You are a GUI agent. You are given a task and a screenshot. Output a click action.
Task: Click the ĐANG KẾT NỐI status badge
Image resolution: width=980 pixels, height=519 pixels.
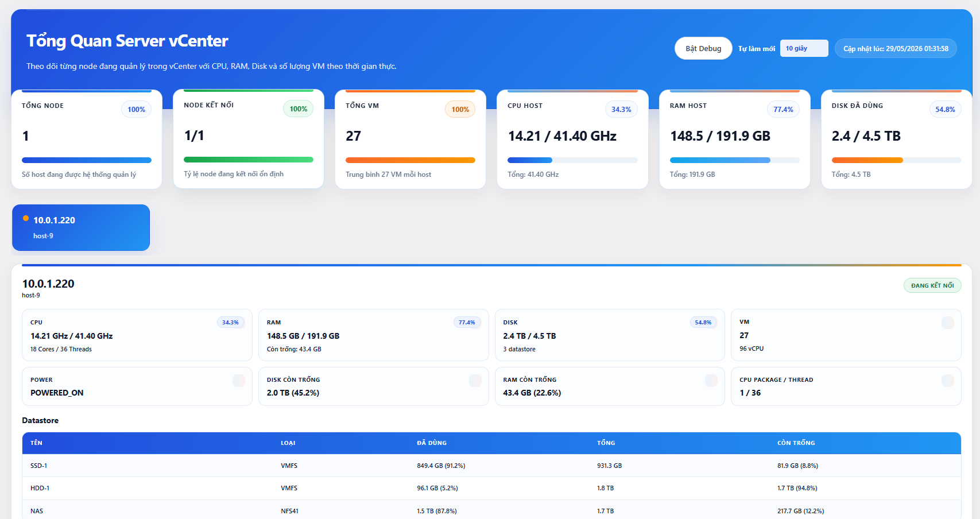pyautogui.click(x=932, y=285)
